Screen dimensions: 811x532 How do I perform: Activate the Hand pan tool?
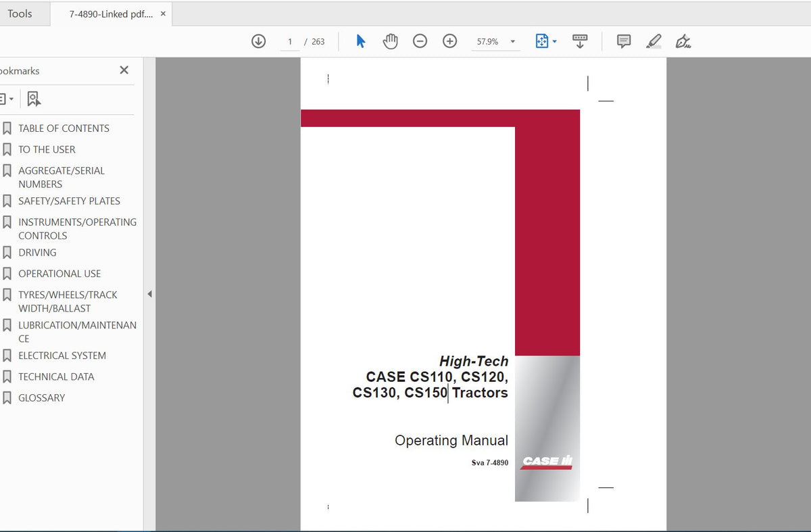[390, 41]
